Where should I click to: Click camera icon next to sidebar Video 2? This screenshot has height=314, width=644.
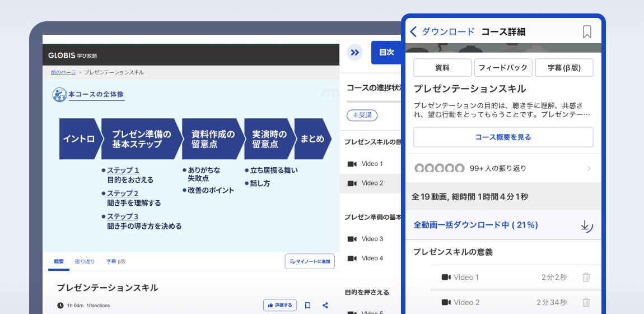[x=352, y=183]
